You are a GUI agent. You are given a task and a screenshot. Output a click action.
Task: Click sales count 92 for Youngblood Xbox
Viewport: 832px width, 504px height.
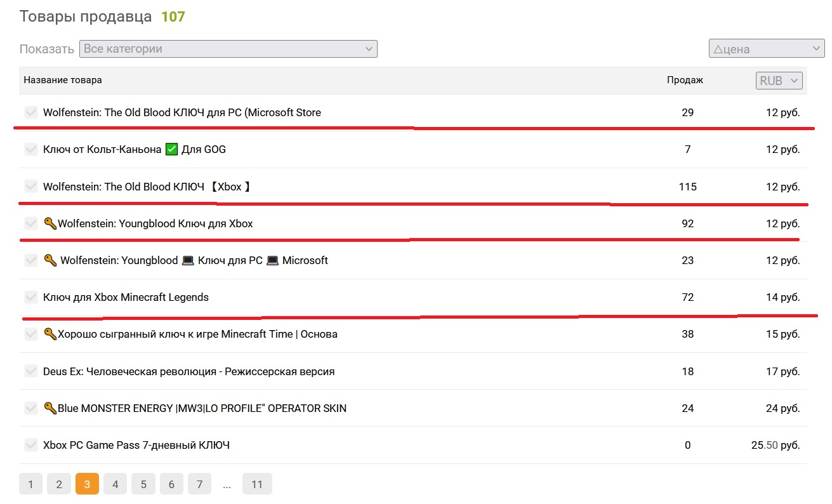(x=688, y=223)
